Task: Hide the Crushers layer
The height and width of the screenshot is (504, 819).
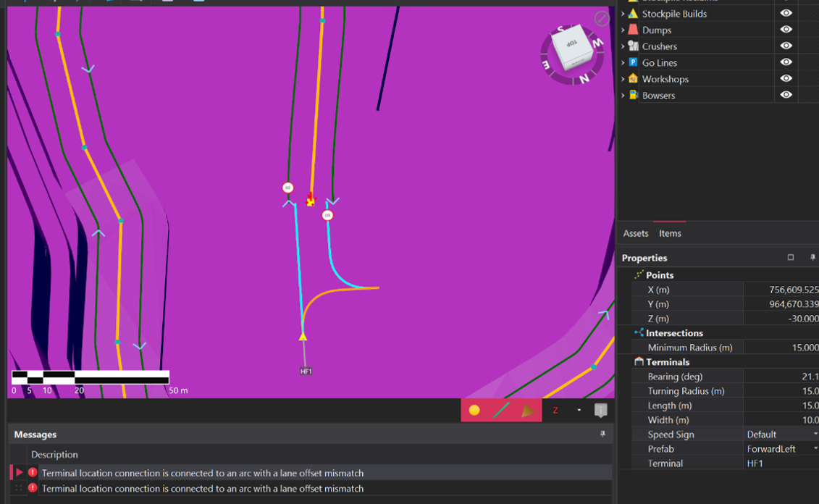Action: pos(786,46)
